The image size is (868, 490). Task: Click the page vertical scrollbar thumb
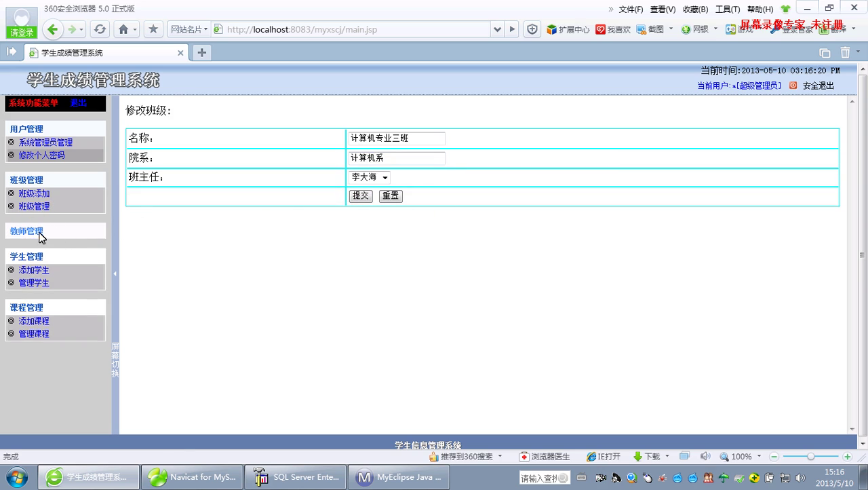(862, 256)
